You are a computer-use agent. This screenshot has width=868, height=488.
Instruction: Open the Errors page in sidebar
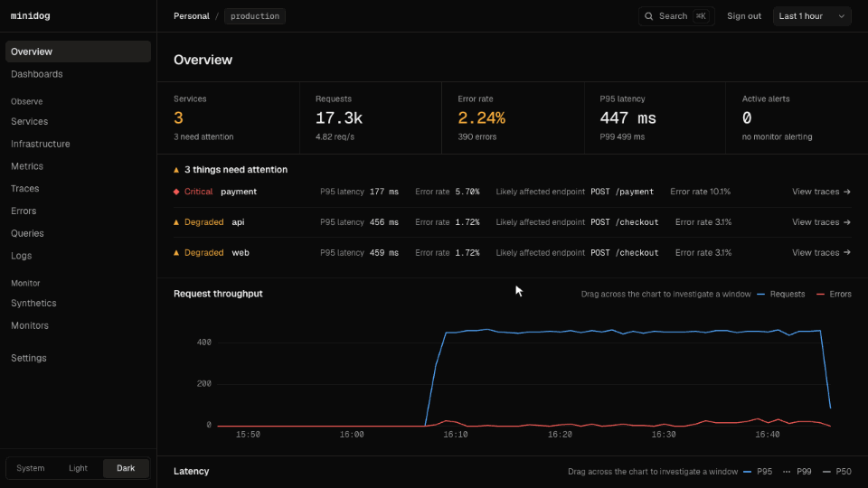78,211
